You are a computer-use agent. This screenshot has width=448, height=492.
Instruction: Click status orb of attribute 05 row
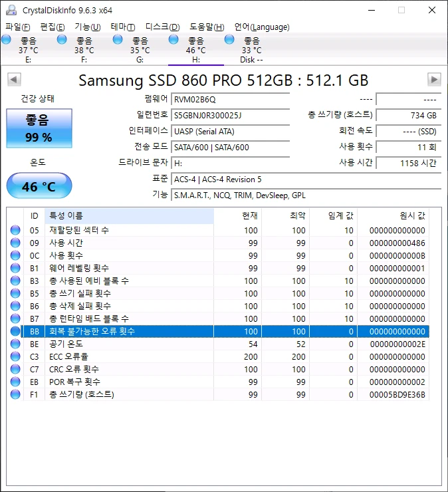(x=15, y=230)
